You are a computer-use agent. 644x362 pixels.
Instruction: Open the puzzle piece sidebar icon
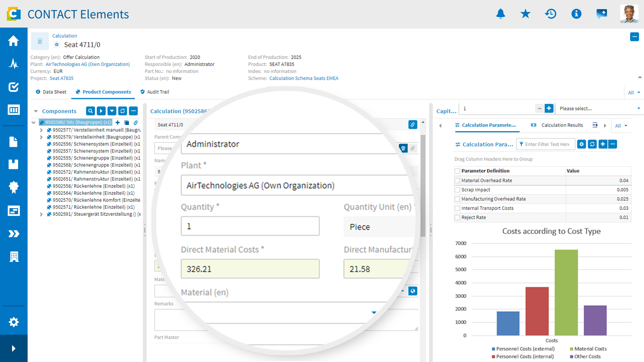[x=13, y=187]
